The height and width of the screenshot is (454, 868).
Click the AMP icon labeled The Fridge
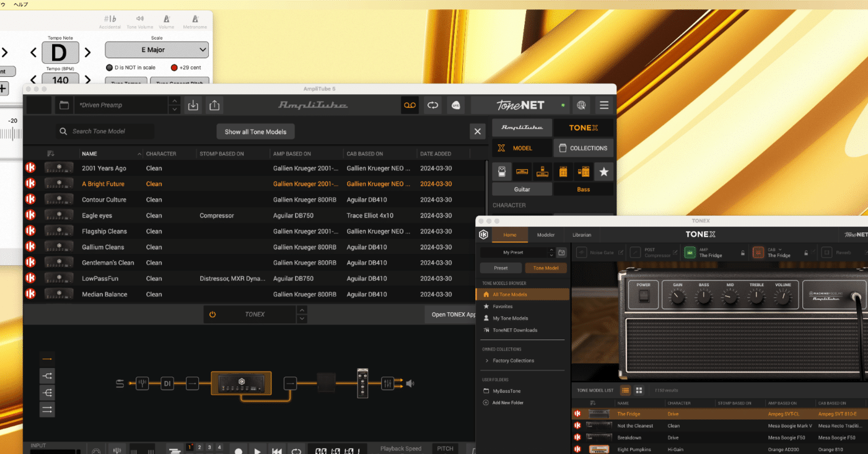[689, 253]
